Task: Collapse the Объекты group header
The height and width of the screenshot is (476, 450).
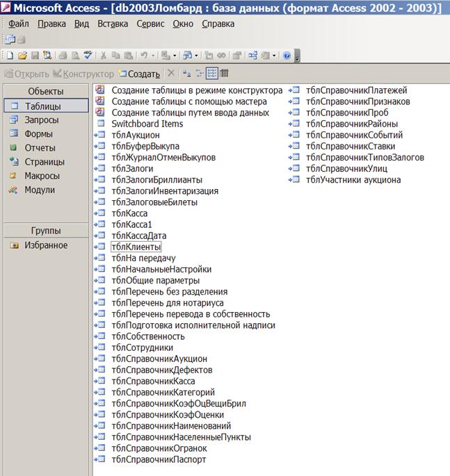Action: coord(46,91)
